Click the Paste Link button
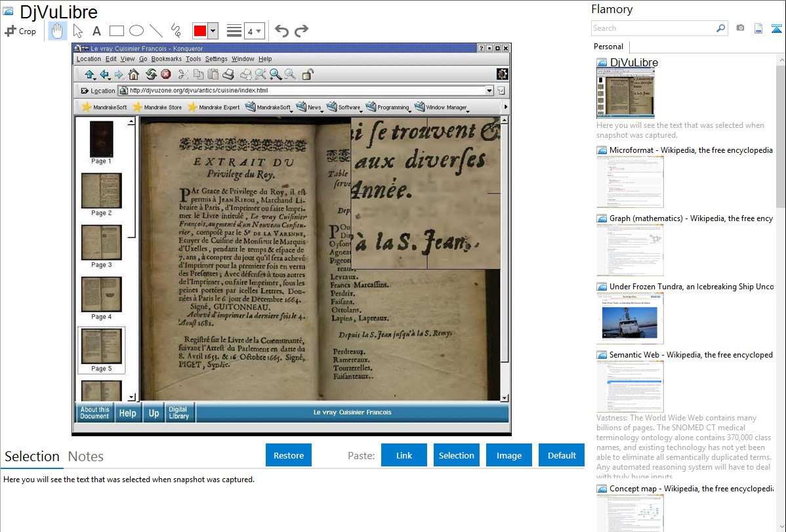The width and height of the screenshot is (786, 532). point(404,455)
